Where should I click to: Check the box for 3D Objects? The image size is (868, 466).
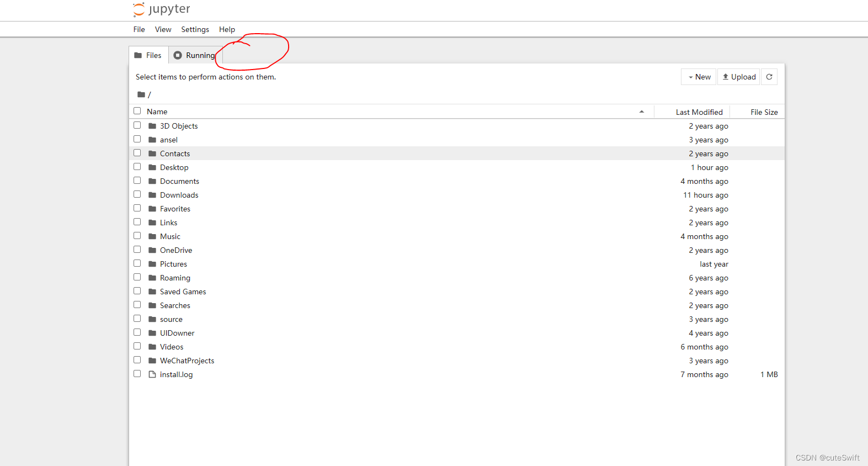click(137, 125)
